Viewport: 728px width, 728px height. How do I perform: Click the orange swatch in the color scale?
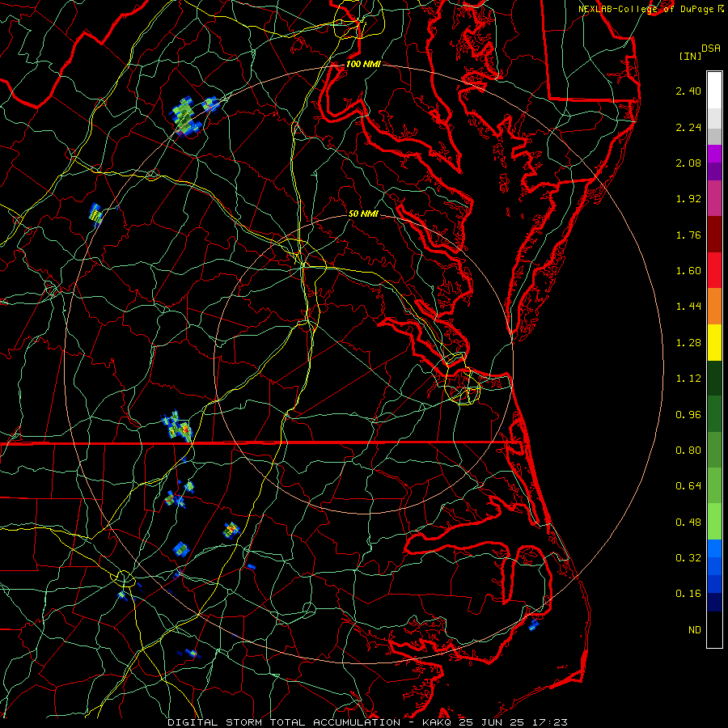click(714, 307)
